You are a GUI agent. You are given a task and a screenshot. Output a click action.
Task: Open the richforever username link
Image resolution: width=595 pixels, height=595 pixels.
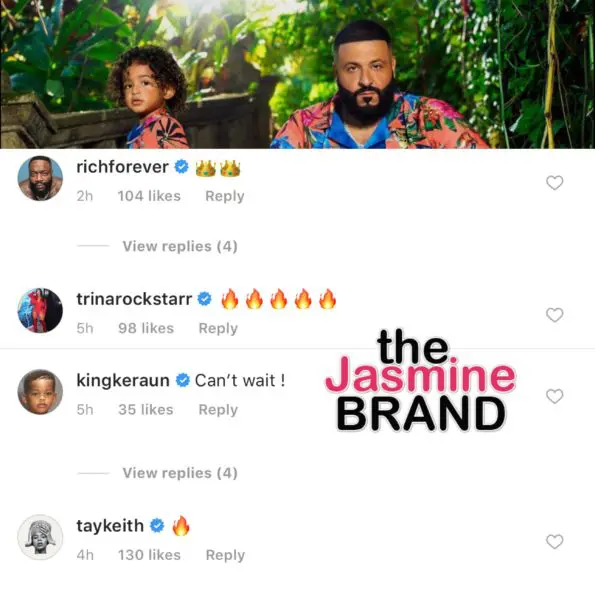[123, 167]
